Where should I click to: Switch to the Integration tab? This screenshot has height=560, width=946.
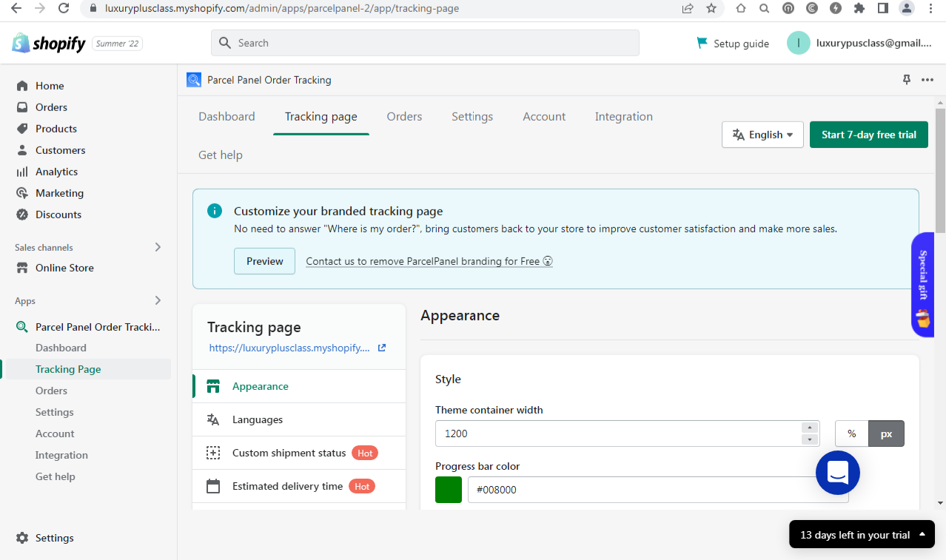click(624, 117)
